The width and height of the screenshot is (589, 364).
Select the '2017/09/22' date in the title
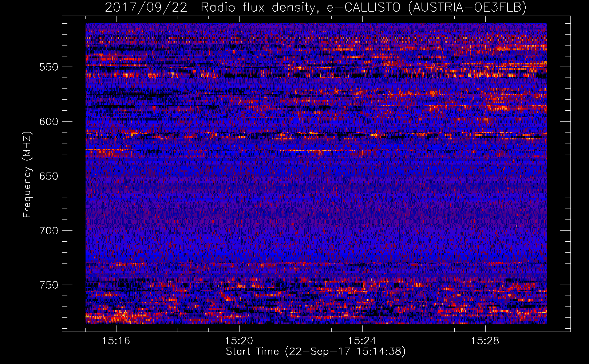click(x=146, y=7)
